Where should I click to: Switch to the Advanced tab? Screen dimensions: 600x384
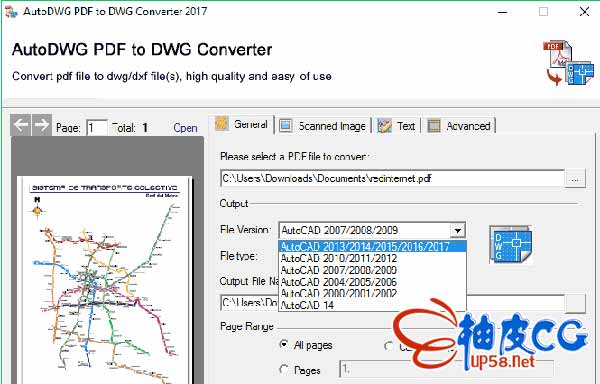[459, 125]
